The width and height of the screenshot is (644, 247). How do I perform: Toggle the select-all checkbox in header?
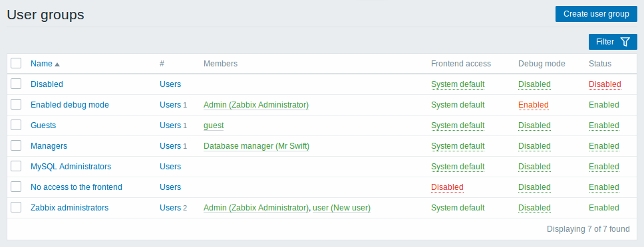[16, 64]
